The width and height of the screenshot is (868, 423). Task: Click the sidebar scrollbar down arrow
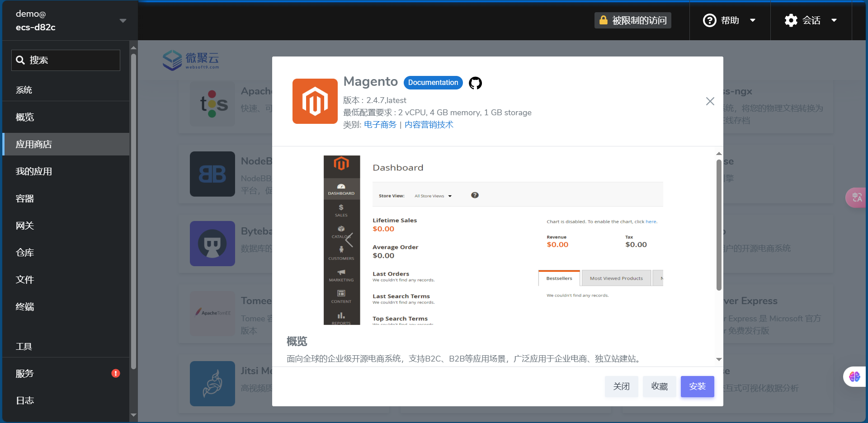133,415
